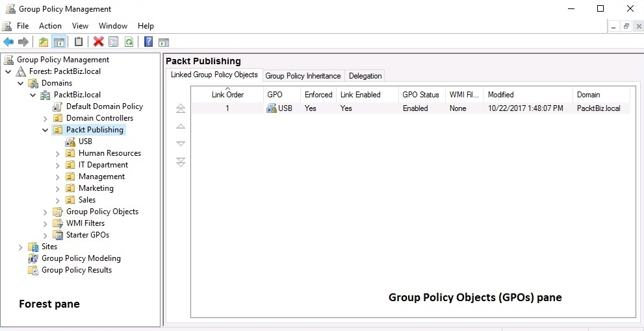The image size is (644, 331).
Task: Open the Action menu
Action: [x=50, y=26]
